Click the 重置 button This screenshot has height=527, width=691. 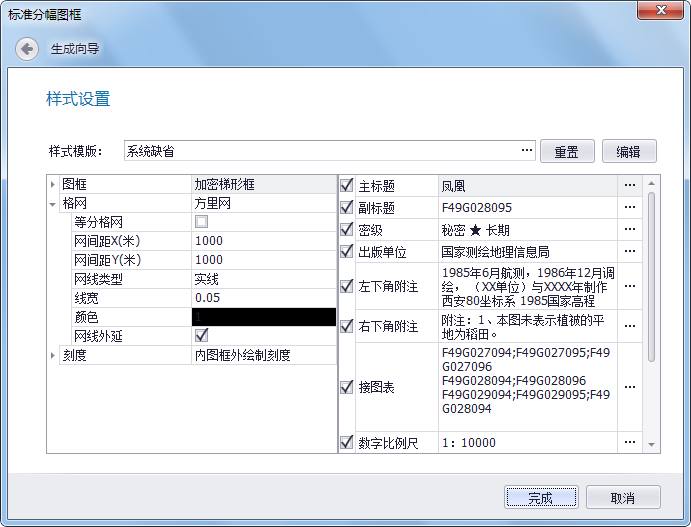567,152
